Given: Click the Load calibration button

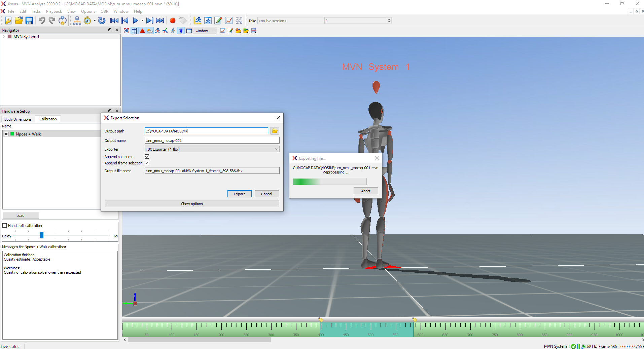Looking at the screenshot, I should 21,216.
